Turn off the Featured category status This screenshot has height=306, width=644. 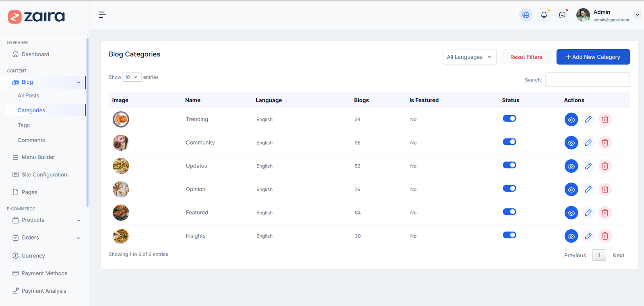509,212
